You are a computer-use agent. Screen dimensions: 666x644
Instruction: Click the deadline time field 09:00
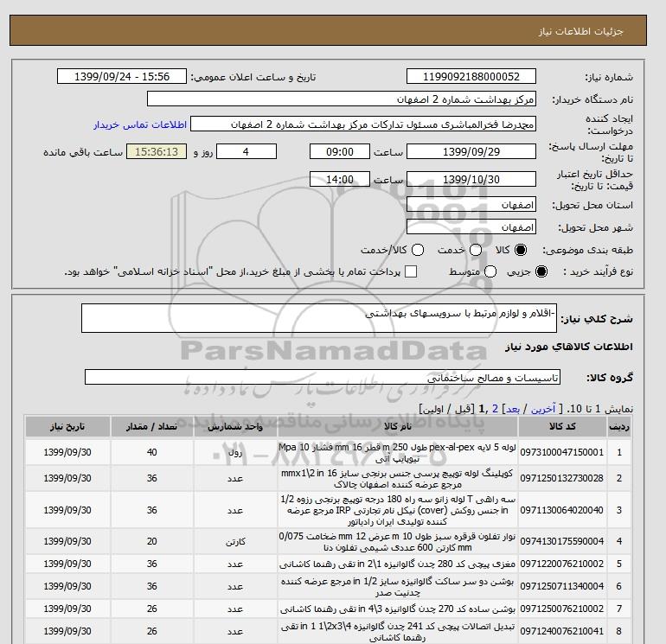(340, 151)
